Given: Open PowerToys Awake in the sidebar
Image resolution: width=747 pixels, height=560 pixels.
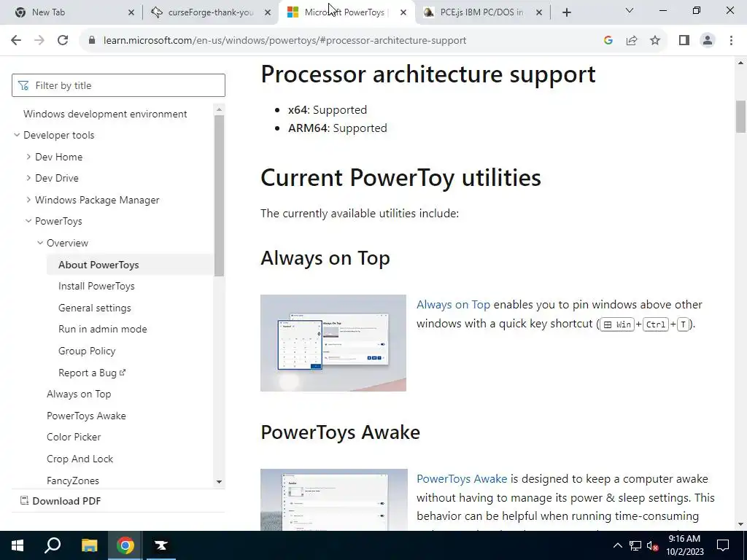Looking at the screenshot, I should pyautogui.click(x=86, y=416).
